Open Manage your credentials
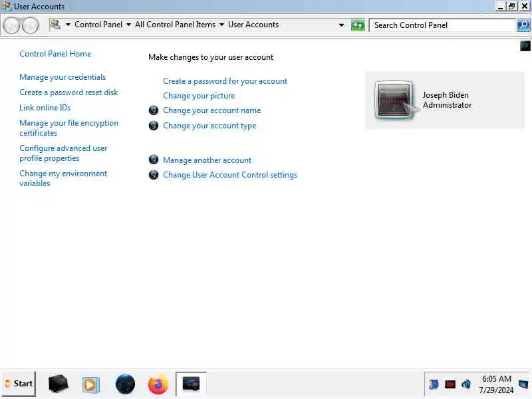Viewport: 532px width, 399px height. click(63, 77)
